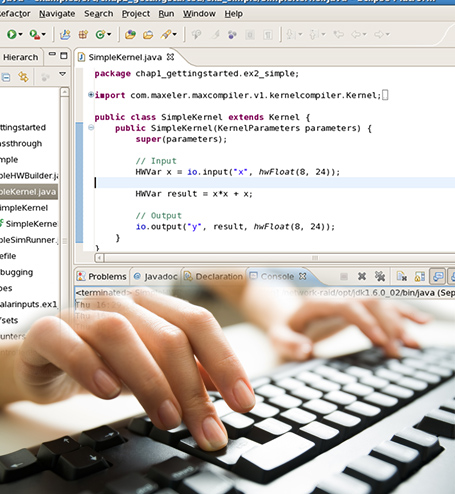455x494 pixels.
Task: Click the editor horizontal scrollbar
Action: coord(280,258)
